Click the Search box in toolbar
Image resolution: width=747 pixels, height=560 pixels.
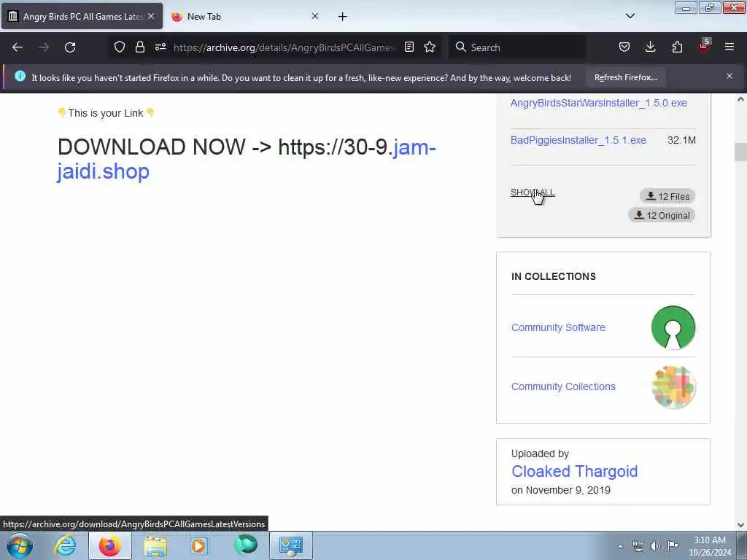coord(517,47)
